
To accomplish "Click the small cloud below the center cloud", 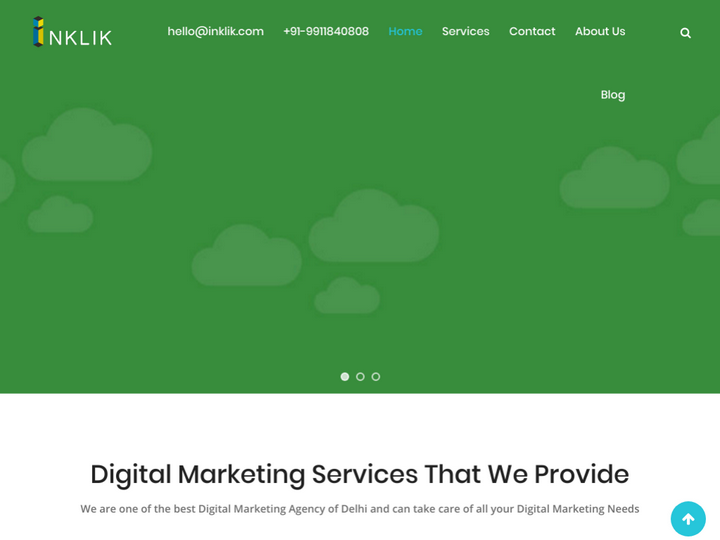I will coord(347,295).
